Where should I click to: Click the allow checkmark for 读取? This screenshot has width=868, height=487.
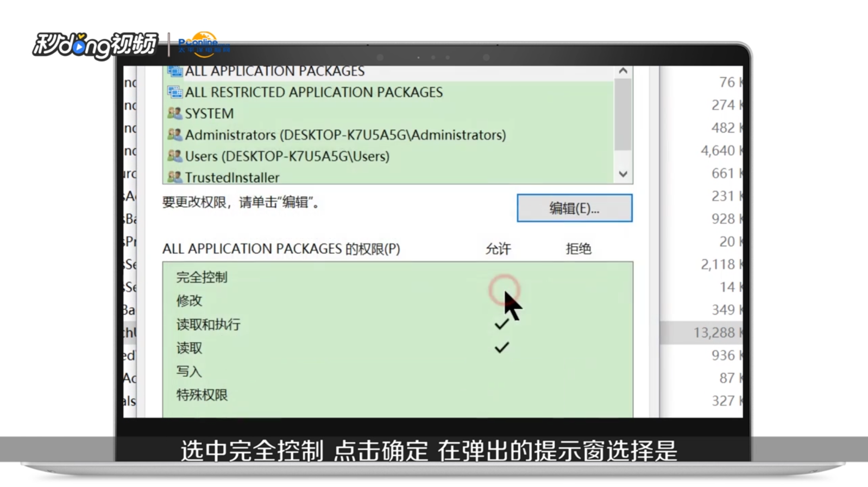(x=501, y=347)
